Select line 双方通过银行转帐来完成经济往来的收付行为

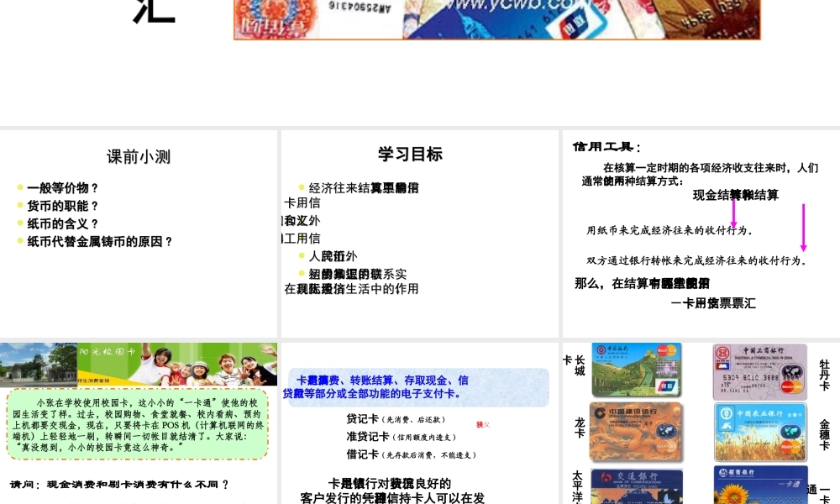pyautogui.click(x=697, y=261)
